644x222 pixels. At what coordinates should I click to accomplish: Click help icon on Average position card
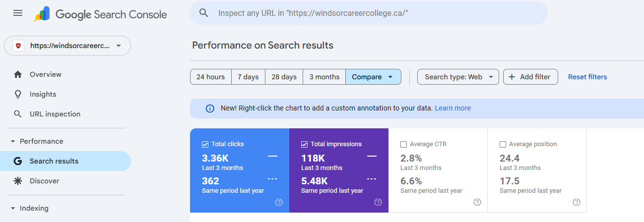point(577,202)
